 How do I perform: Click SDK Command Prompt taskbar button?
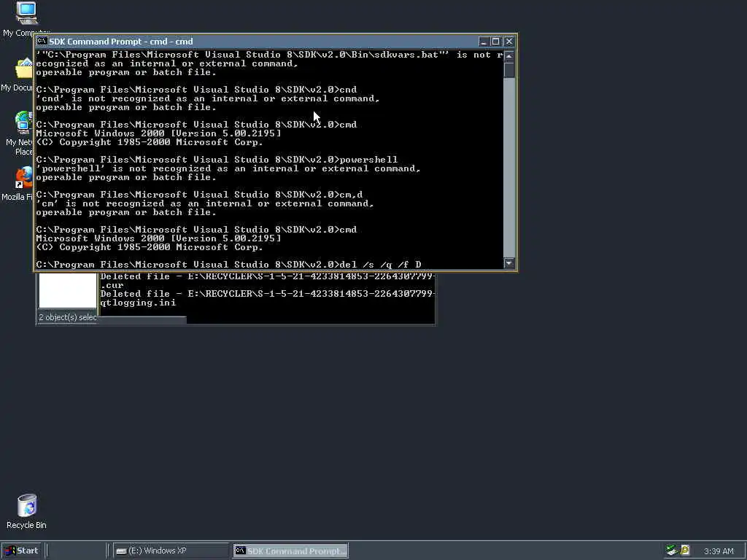(x=290, y=551)
